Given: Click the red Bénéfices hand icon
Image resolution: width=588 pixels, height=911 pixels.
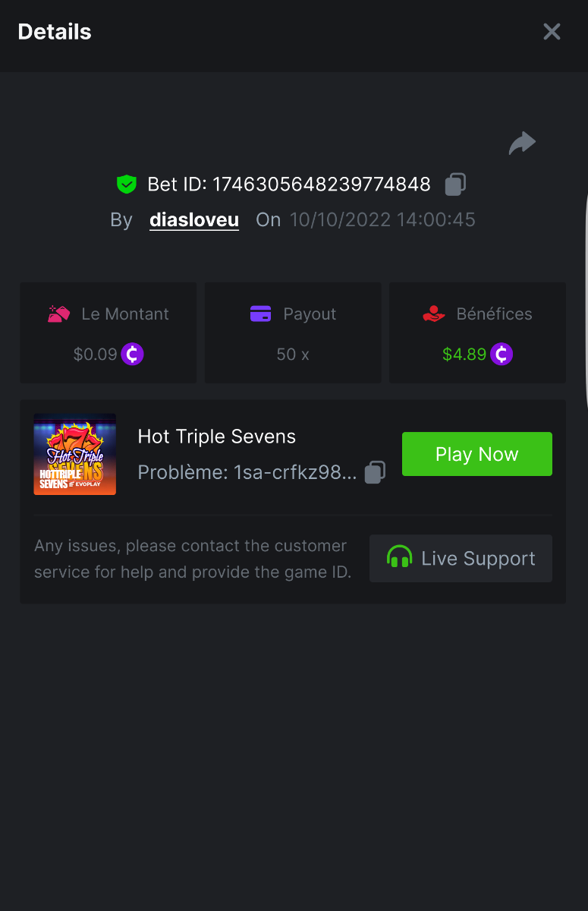Looking at the screenshot, I should pos(434,314).
